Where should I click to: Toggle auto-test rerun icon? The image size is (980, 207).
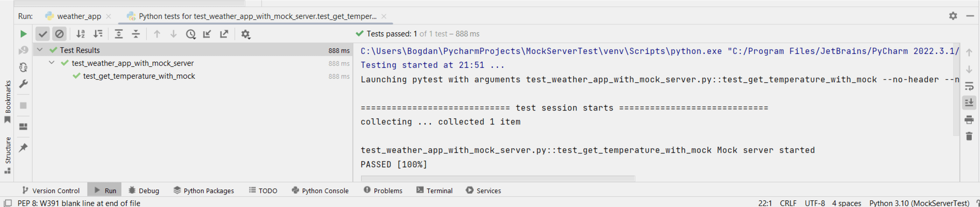23,67
